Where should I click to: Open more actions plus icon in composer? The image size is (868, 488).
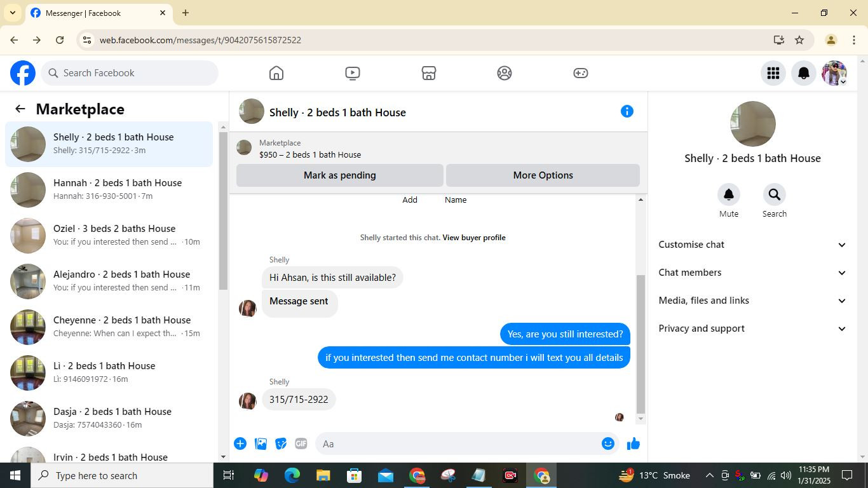click(240, 444)
